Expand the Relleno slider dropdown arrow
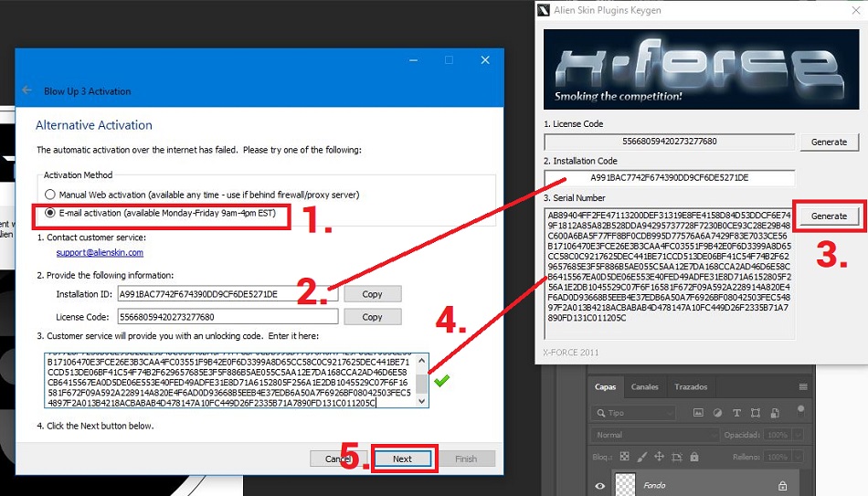The height and width of the screenshot is (496, 868). (797, 458)
